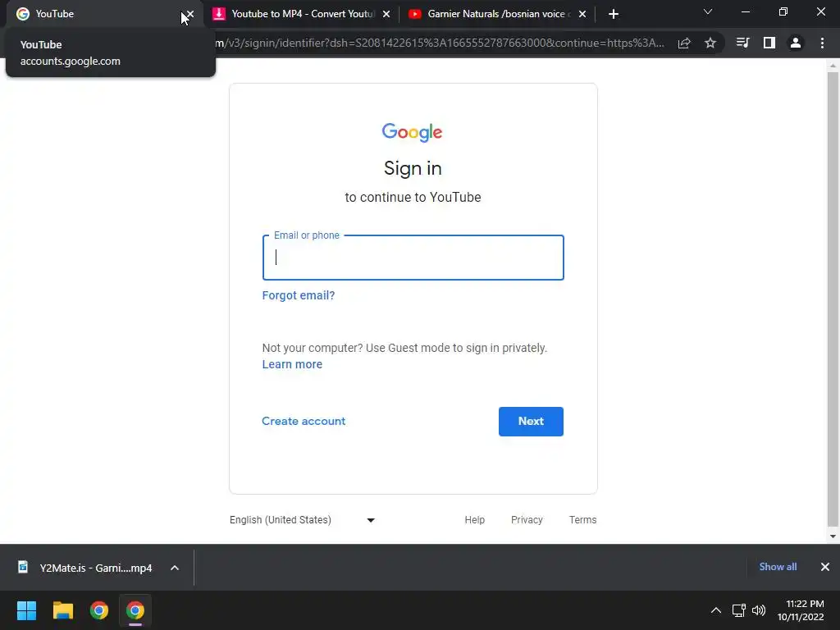Image resolution: width=840 pixels, height=630 pixels.
Task: Focus the Email or phone field
Action: tap(413, 258)
